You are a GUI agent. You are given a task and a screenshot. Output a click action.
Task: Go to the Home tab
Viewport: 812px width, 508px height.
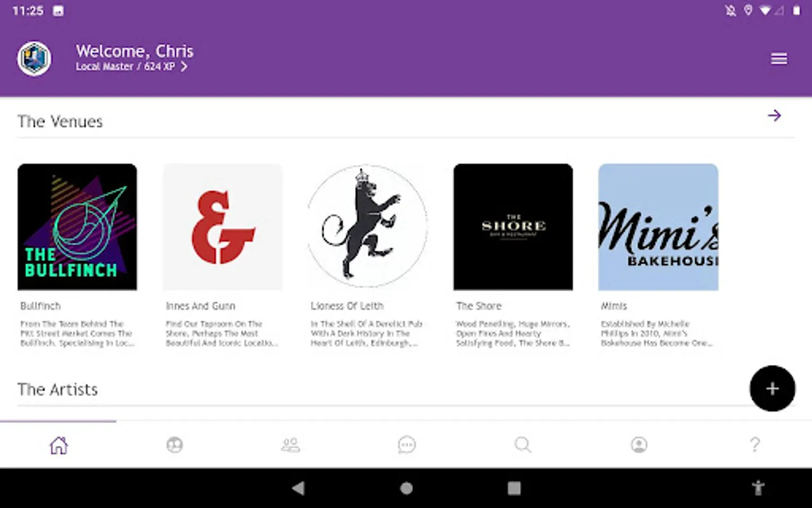[x=59, y=445]
